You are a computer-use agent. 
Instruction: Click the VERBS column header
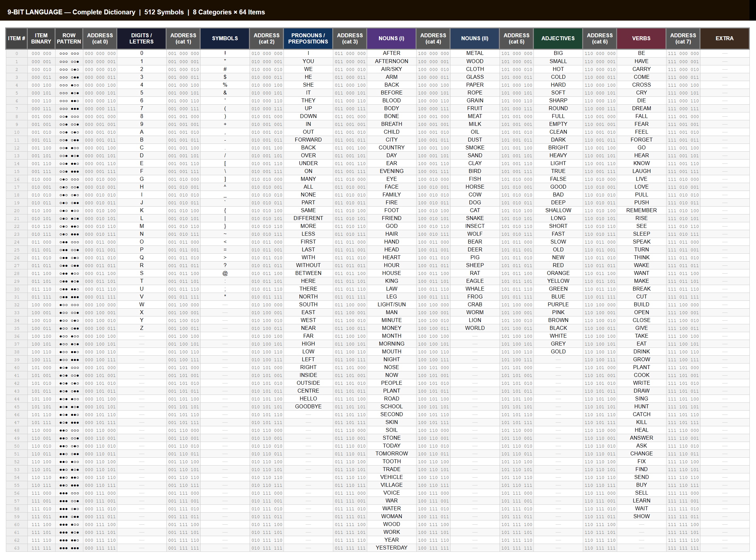(641, 38)
